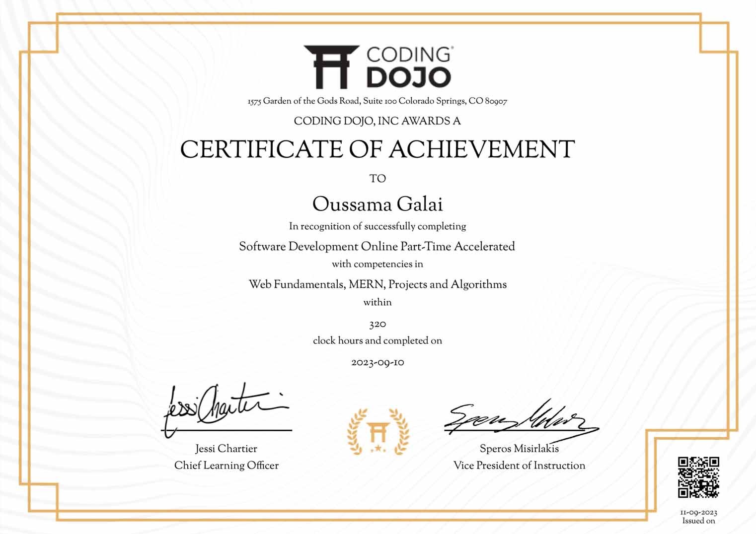Click the printed name 'Jessi Chartier'
756x534 pixels.
[x=226, y=449]
